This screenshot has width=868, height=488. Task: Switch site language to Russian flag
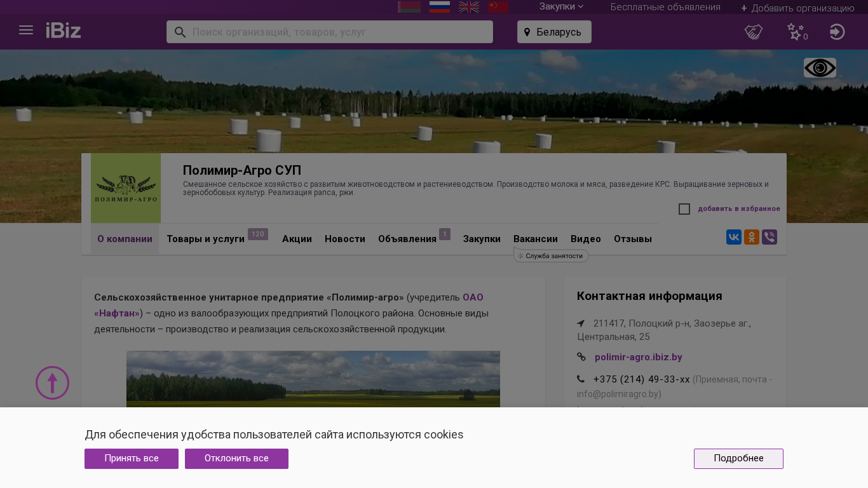(x=440, y=7)
